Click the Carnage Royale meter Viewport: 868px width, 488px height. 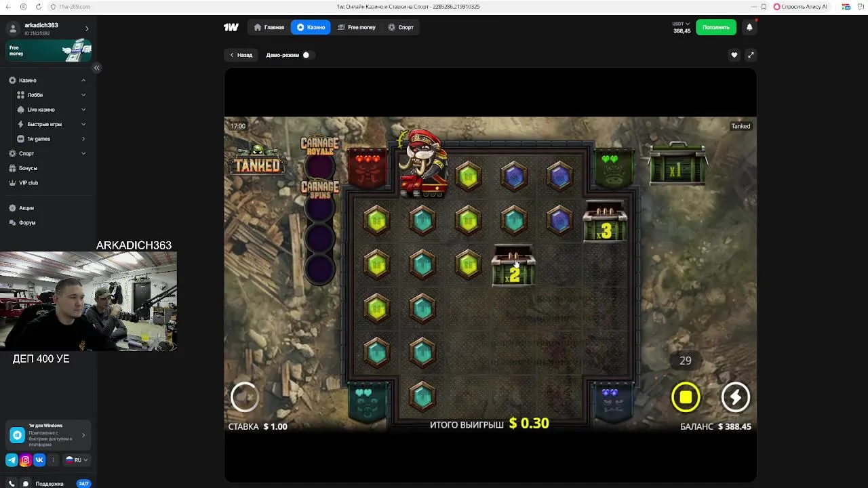tap(319, 157)
